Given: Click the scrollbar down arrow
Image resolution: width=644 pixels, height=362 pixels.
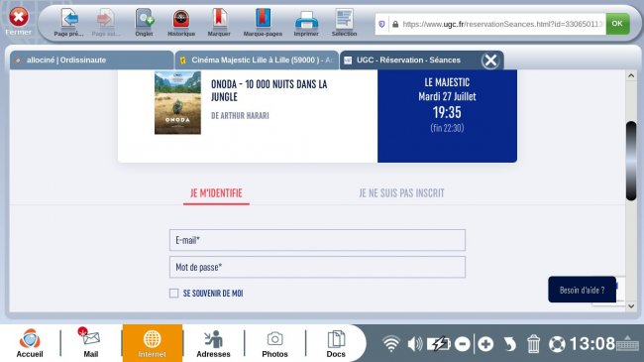Looking at the screenshot, I should 631,306.
